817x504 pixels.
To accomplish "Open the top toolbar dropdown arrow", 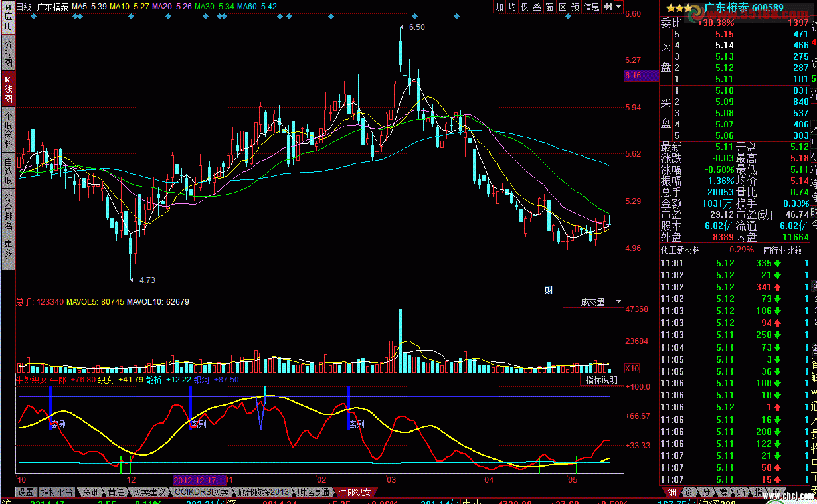I will (619, 7).
